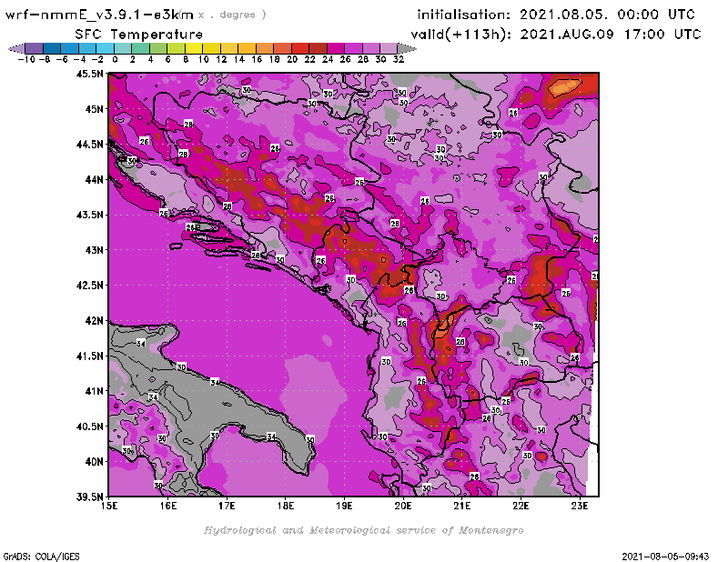
Task: Click the 18E longitude label
Action: point(286,506)
